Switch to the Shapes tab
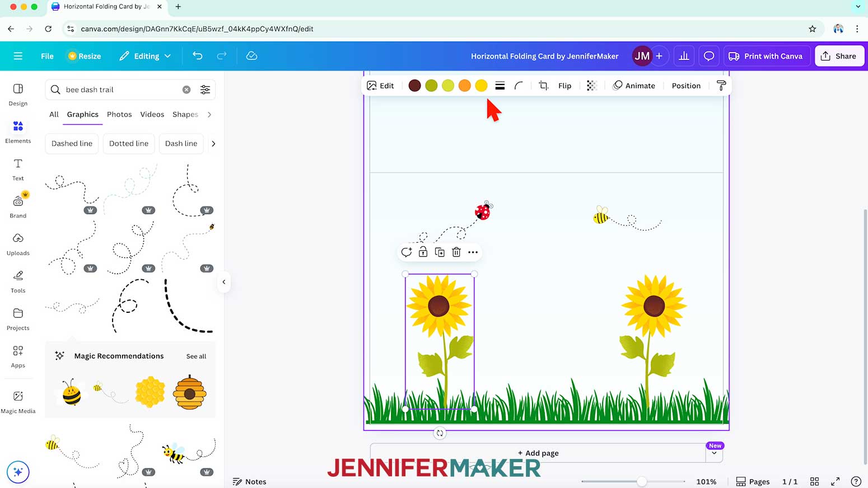The image size is (868, 488). pyautogui.click(x=185, y=114)
